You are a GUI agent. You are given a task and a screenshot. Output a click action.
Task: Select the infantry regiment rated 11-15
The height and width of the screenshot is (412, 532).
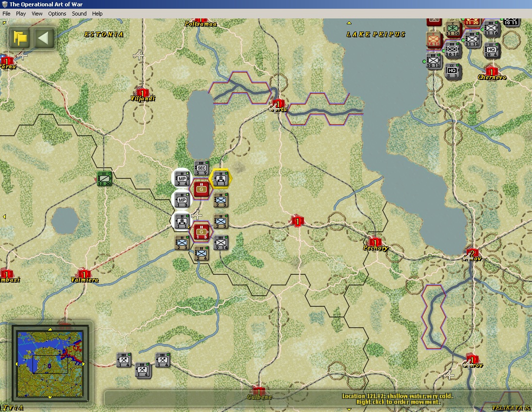coord(472,40)
